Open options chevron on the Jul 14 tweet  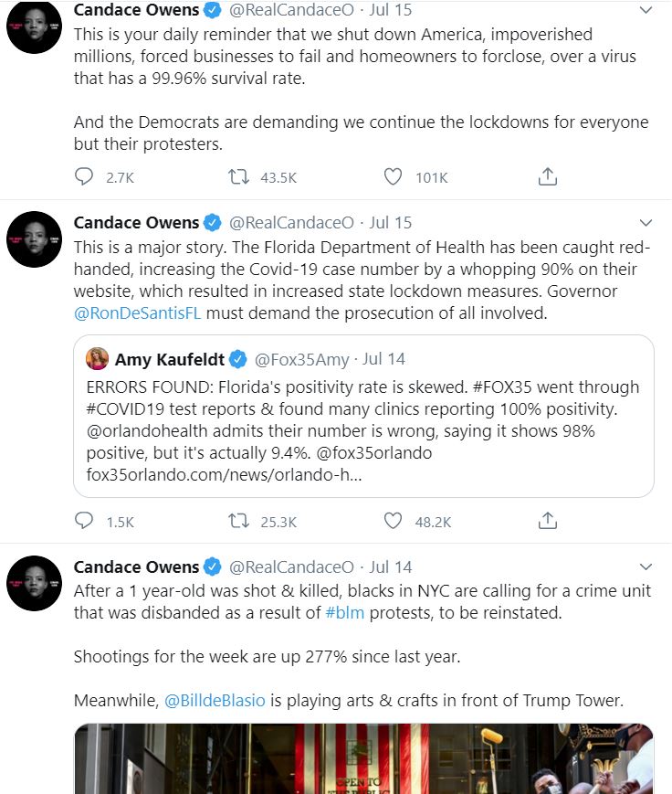pyautogui.click(x=646, y=566)
